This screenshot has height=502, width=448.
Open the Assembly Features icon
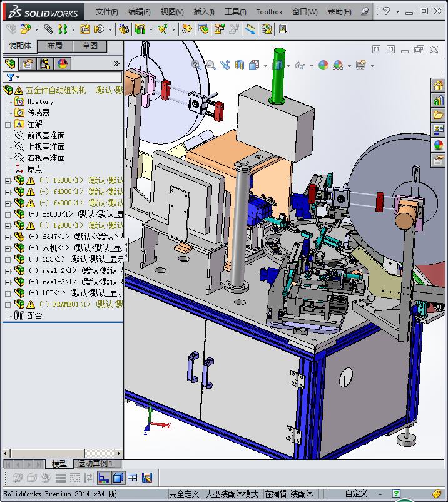click(x=140, y=29)
